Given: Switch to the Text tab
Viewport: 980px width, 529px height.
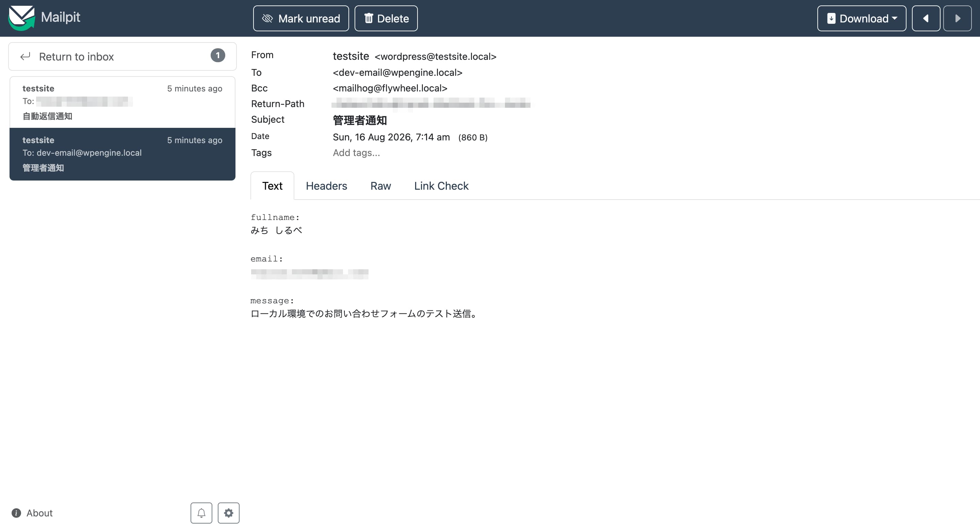Looking at the screenshot, I should [272, 186].
